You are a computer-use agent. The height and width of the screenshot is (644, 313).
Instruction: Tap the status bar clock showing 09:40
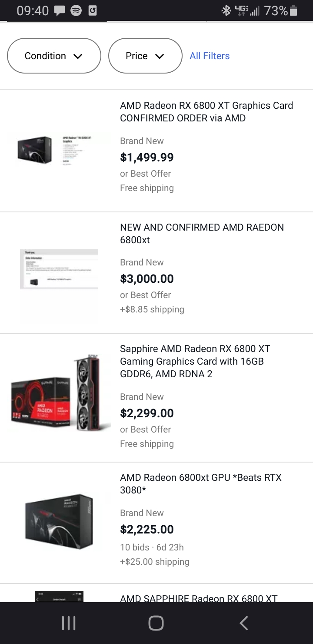33,11
